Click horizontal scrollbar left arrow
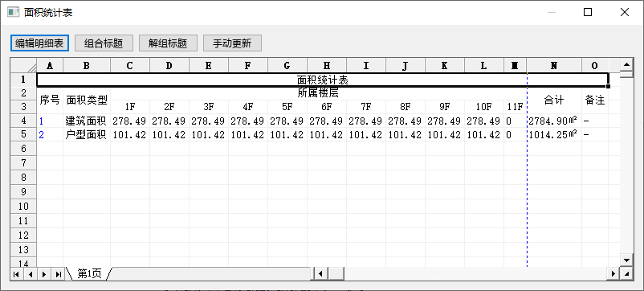Image resolution: width=644 pixels, height=291 pixels. [320, 273]
